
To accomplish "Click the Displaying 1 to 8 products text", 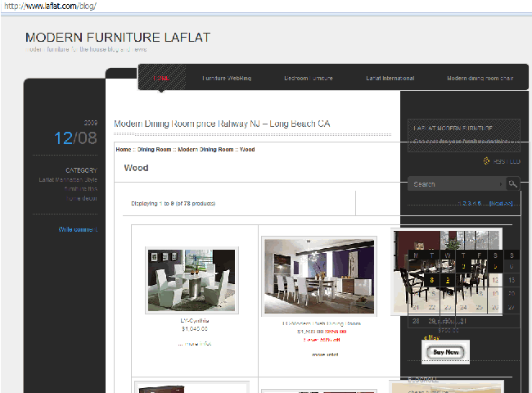I will pos(174,204).
